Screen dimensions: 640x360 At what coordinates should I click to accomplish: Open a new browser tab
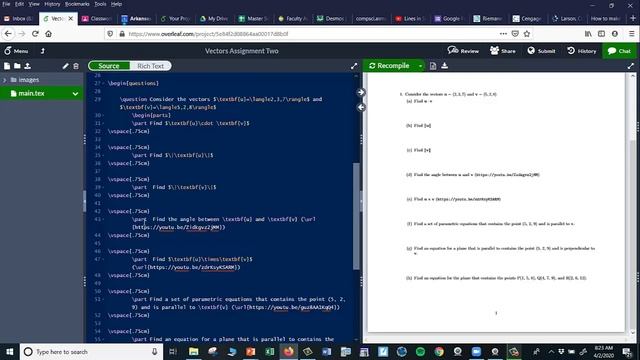[633, 18]
